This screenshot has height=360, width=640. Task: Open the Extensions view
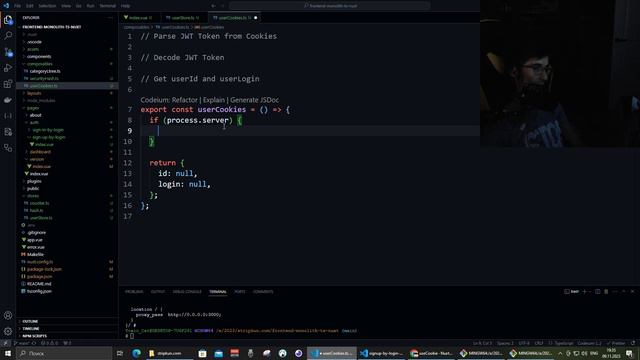(8, 84)
